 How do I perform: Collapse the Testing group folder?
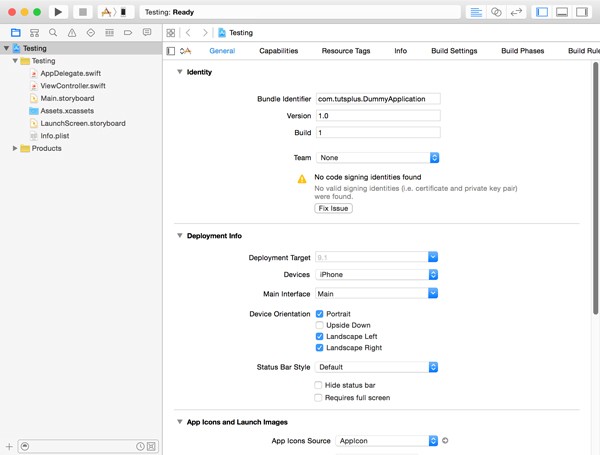(x=15, y=60)
